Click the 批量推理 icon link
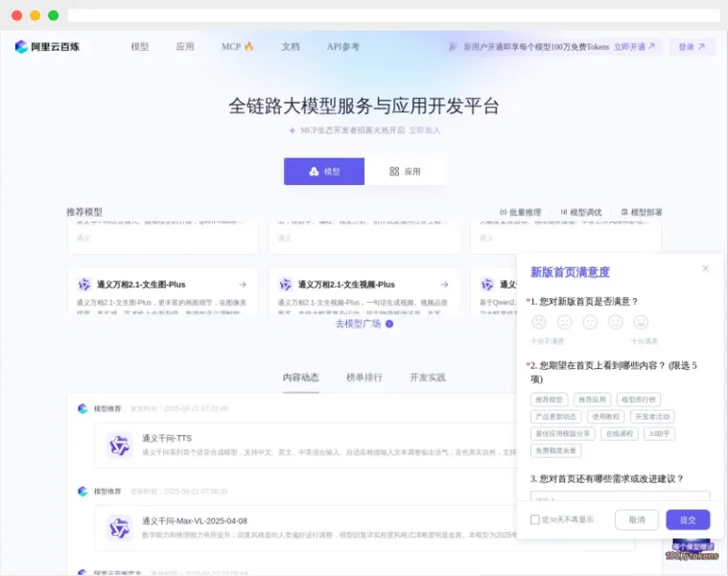 point(520,213)
